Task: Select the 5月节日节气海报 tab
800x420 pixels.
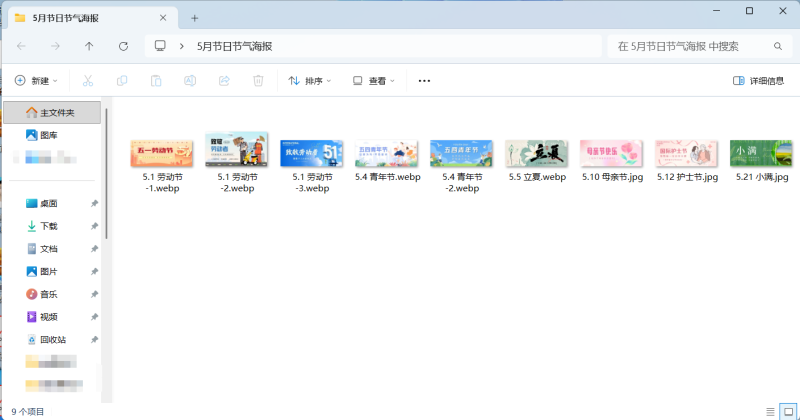Action: point(92,18)
